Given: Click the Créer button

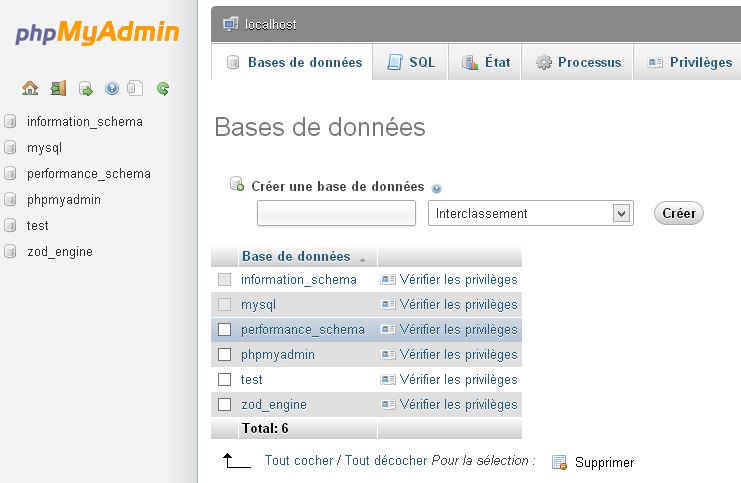Looking at the screenshot, I should (679, 213).
